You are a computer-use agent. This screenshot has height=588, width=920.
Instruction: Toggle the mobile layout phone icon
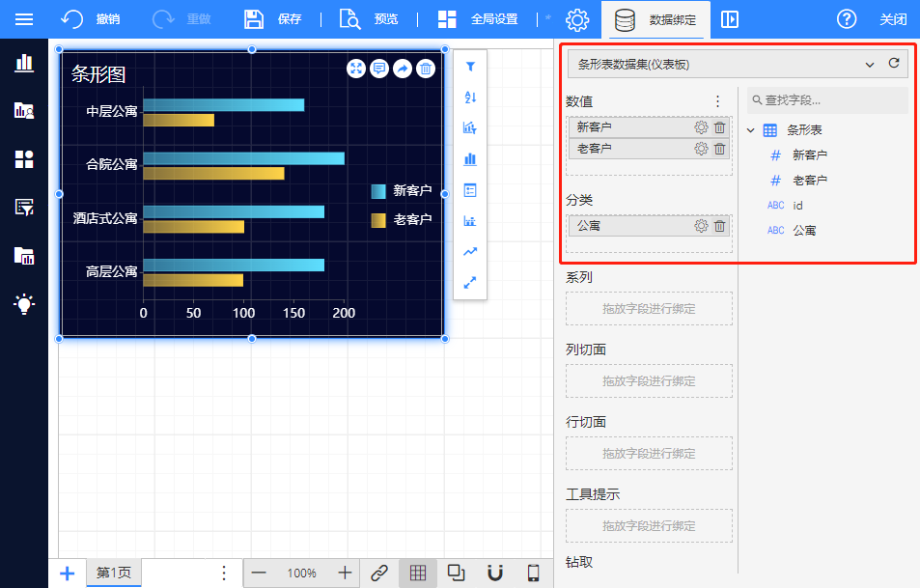[533, 573]
